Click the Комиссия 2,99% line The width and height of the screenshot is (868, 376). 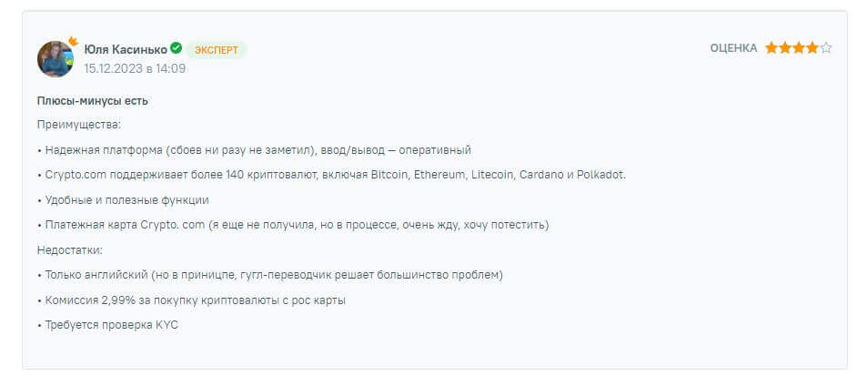pos(191,300)
